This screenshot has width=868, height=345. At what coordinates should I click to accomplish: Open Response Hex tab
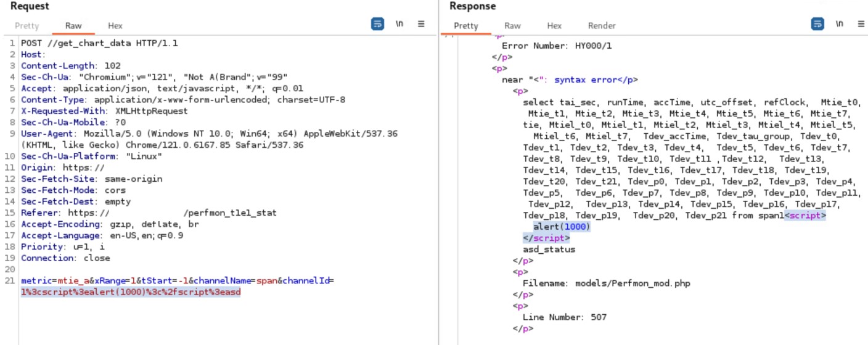(554, 26)
